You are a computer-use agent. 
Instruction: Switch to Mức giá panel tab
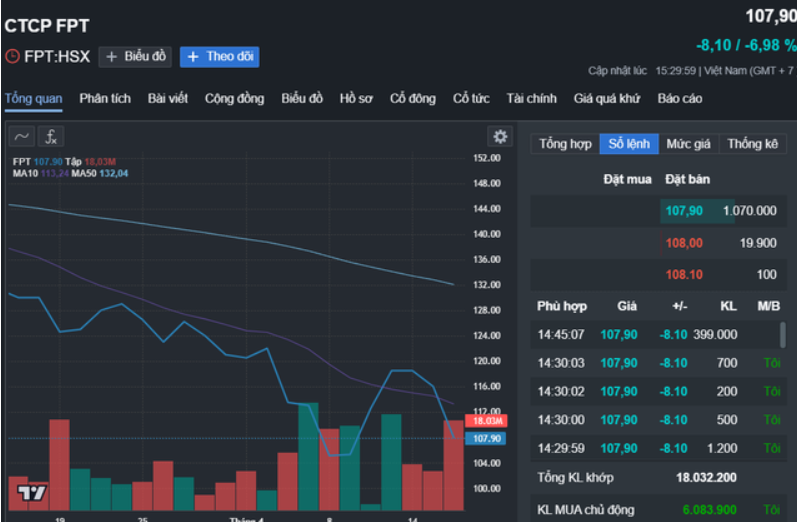point(688,144)
